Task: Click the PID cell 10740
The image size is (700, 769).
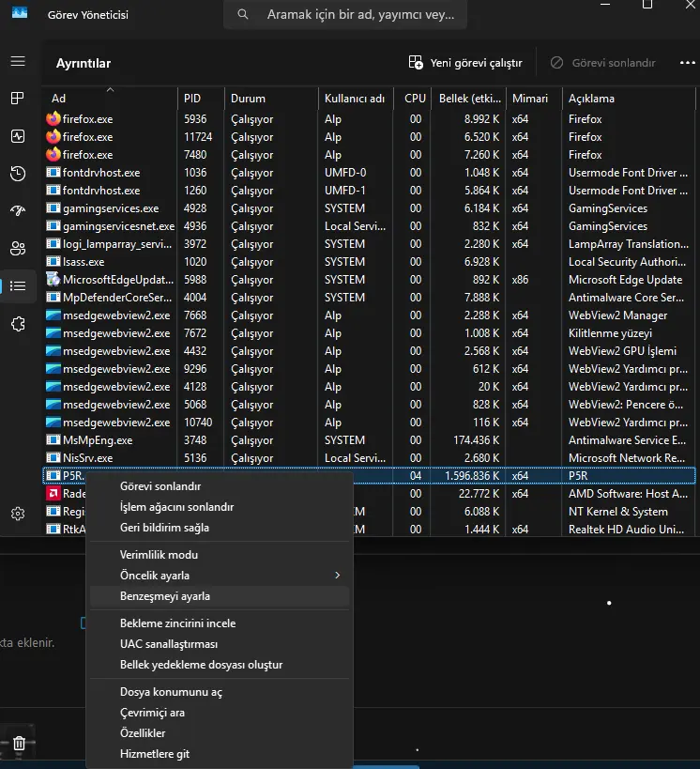Action: [x=198, y=422]
